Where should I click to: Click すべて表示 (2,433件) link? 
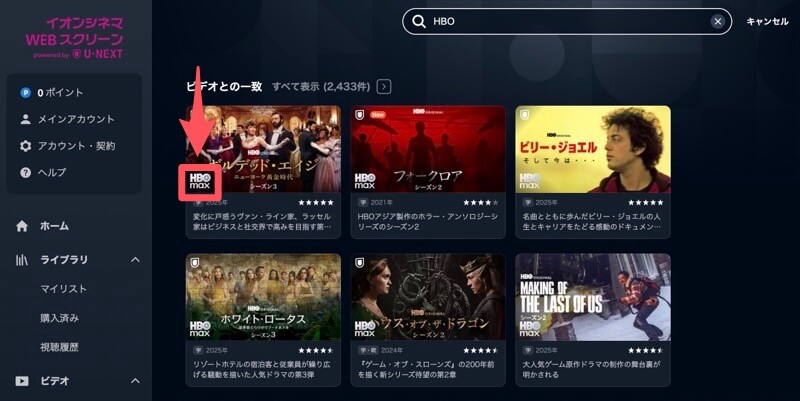click(321, 87)
